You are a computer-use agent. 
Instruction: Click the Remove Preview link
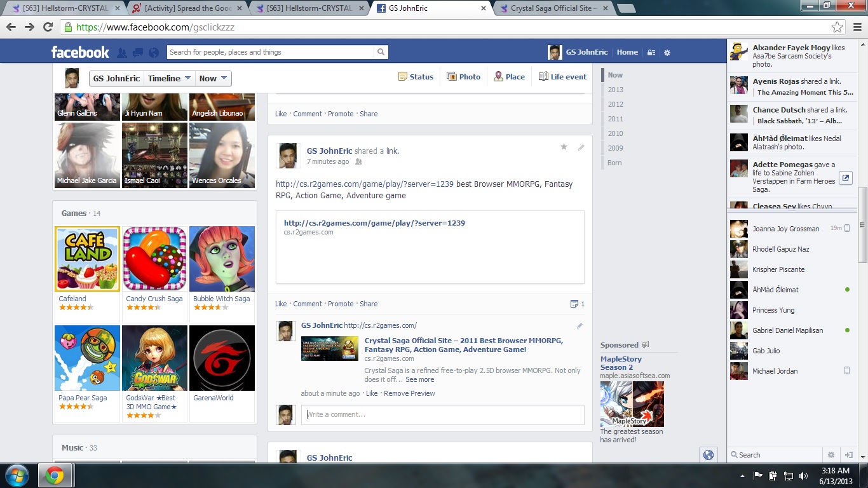tap(409, 393)
